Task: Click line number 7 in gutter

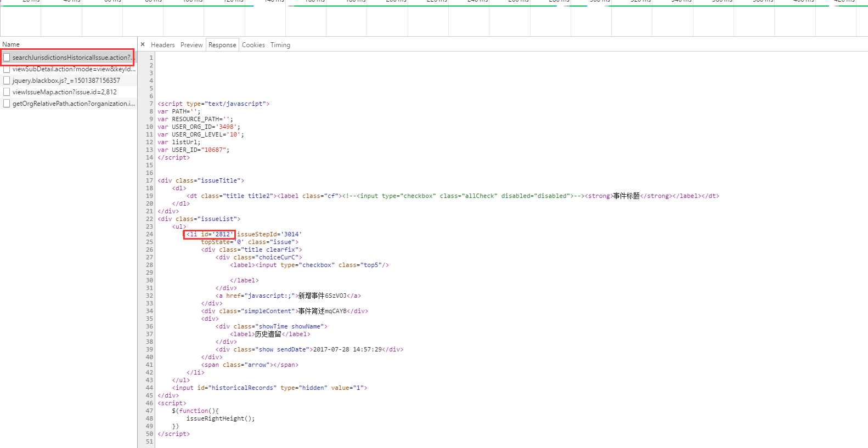Action: (151, 104)
